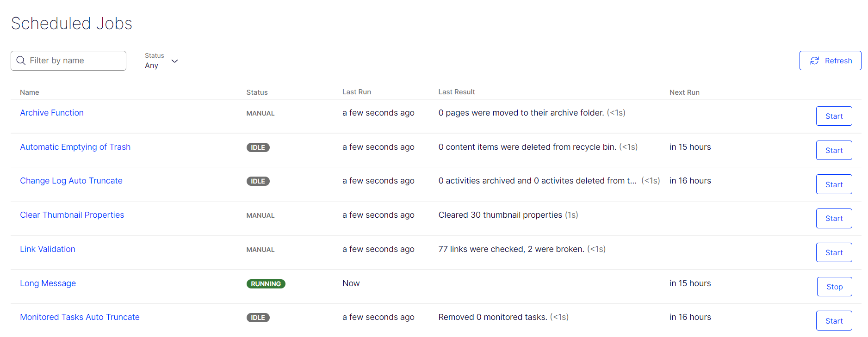Start Automatic Emptying of Trash job
The image size is (868, 337).
pyautogui.click(x=834, y=150)
